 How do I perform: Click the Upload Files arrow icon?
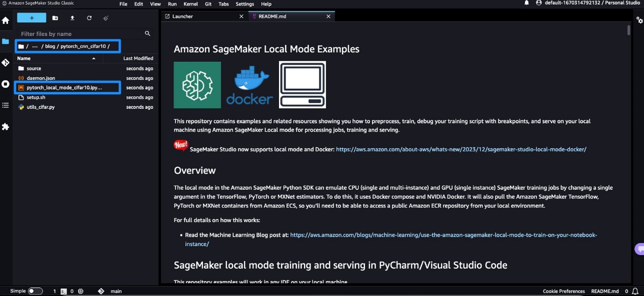click(72, 18)
